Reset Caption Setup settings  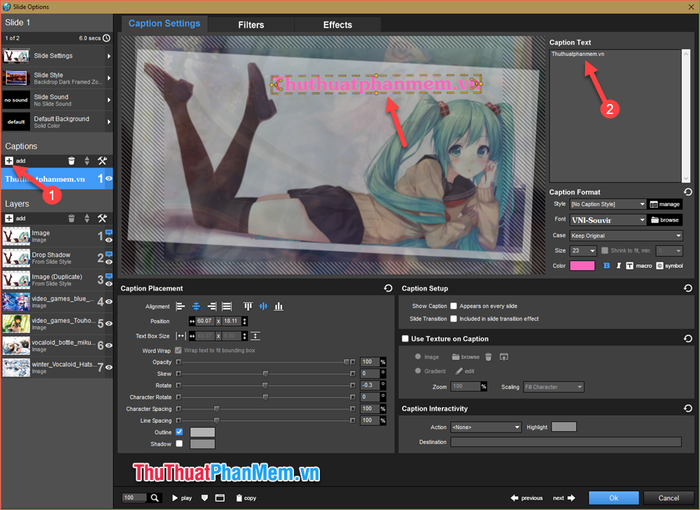688,288
